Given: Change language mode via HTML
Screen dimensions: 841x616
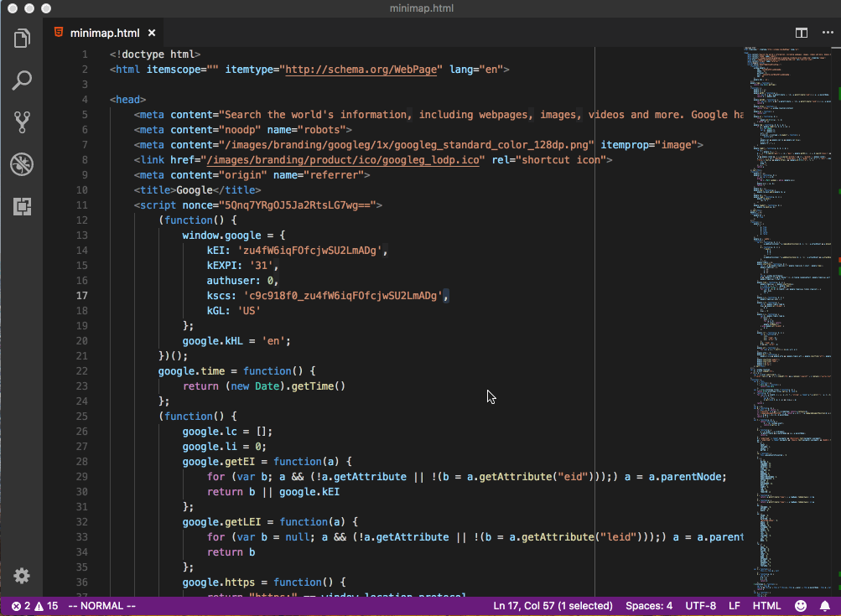Looking at the screenshot, I should click(x=766, y=606).
